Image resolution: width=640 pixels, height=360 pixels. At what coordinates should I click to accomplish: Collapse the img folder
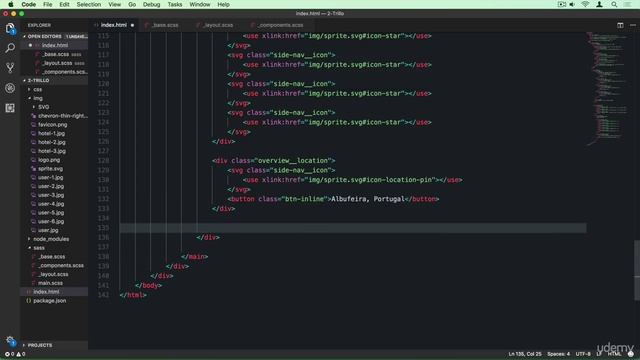tap(38, 98)
